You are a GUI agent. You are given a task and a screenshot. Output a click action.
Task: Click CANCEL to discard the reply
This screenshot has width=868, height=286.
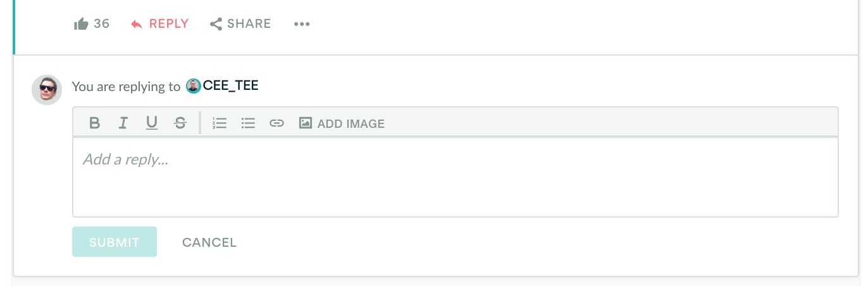pyautogui.click(x=209, y=242)
